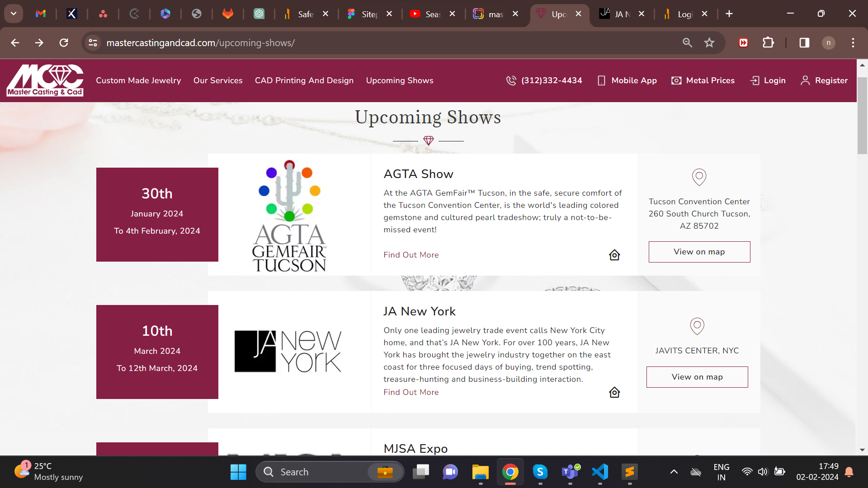Open the pinned X tab
The height and width of the screenshot is (488, 868).
click(x=72, y=14)
